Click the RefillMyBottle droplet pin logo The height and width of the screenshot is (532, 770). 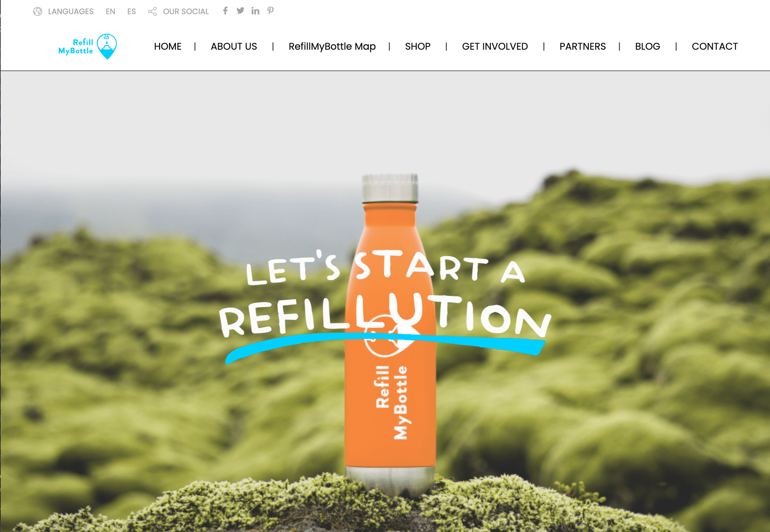[107, 46]
